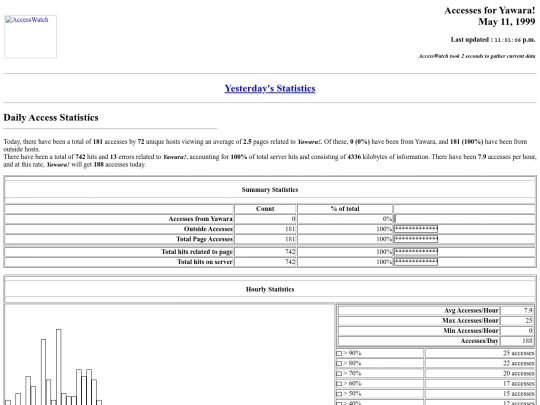Click the > 70% legend box
Image resolution: width=540 pixels, height=405 pixels.
339,374
